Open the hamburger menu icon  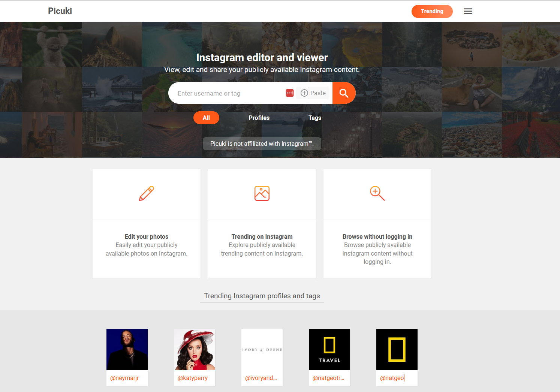point(468,11)
